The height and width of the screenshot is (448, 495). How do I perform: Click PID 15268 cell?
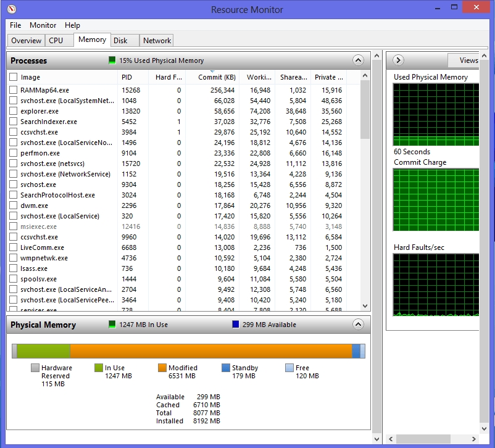pyautogui.click(x=131, y=90)
